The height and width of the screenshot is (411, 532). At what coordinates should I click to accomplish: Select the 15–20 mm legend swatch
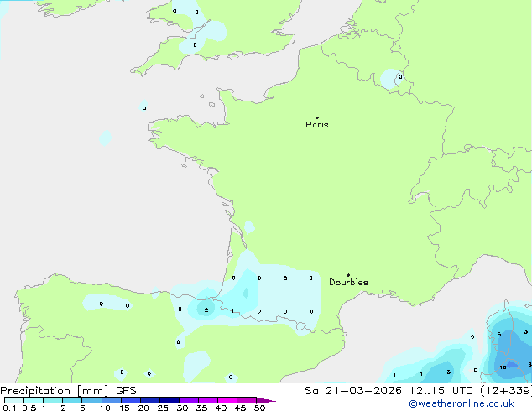pyautogui.click(x=131, y=400)
